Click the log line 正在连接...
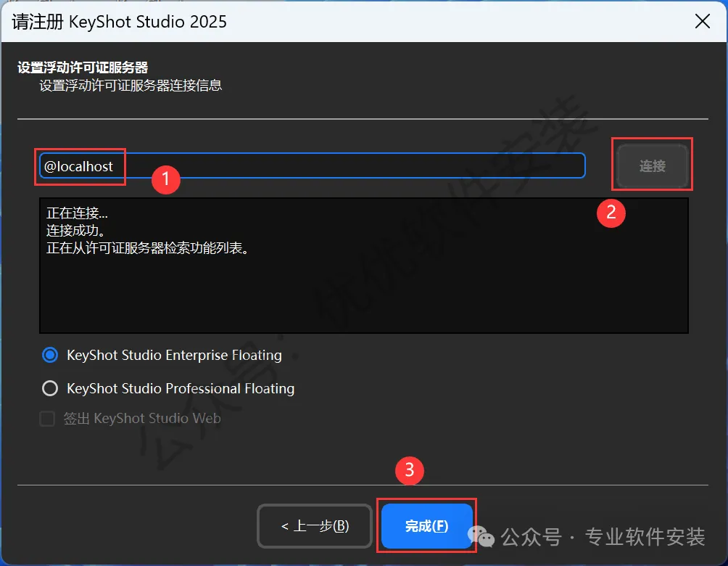This screenshot has width=728, height=566. coord(77,213)
